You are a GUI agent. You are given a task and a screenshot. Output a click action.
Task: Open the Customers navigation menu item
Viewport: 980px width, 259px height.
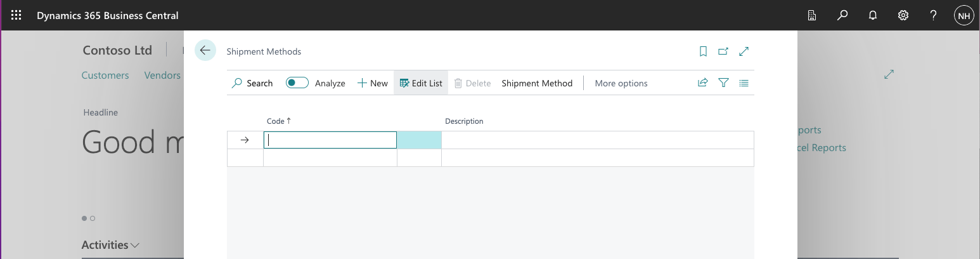(105, 75)
